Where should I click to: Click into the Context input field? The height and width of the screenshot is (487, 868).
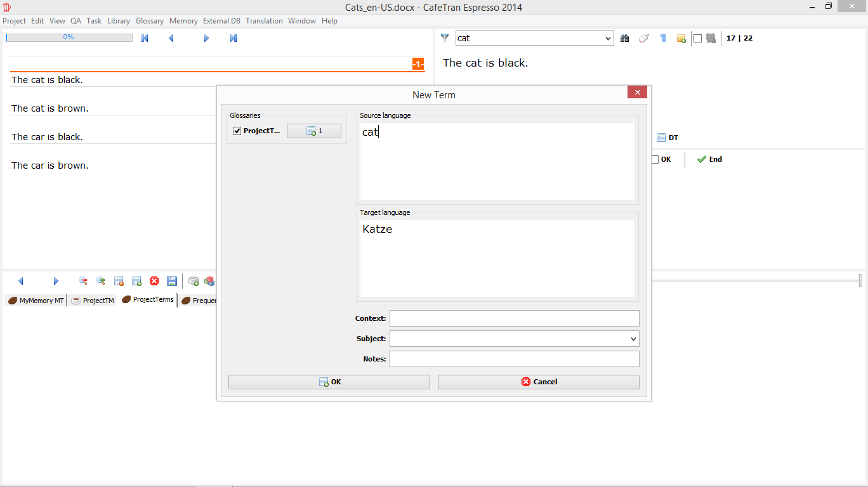[514, 318]
